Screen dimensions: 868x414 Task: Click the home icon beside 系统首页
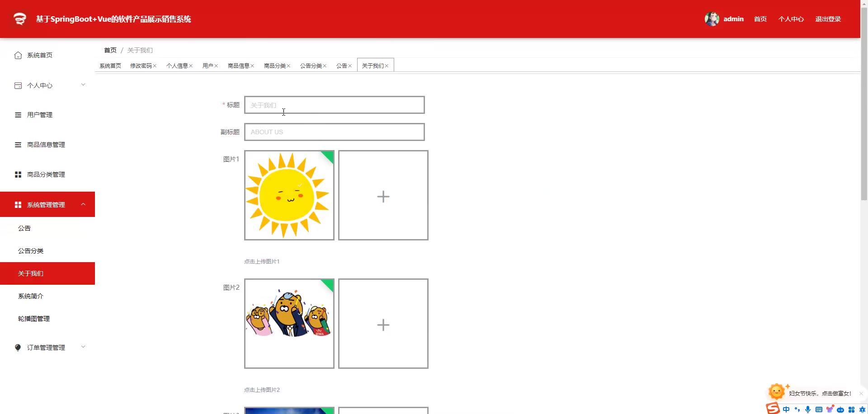click(x=18, y=55)
